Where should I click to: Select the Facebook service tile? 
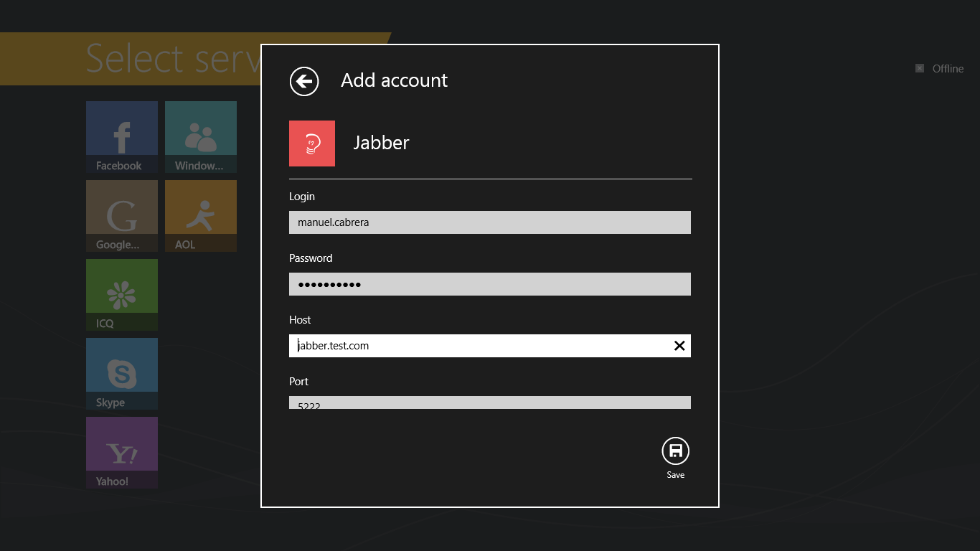(121, 136)
